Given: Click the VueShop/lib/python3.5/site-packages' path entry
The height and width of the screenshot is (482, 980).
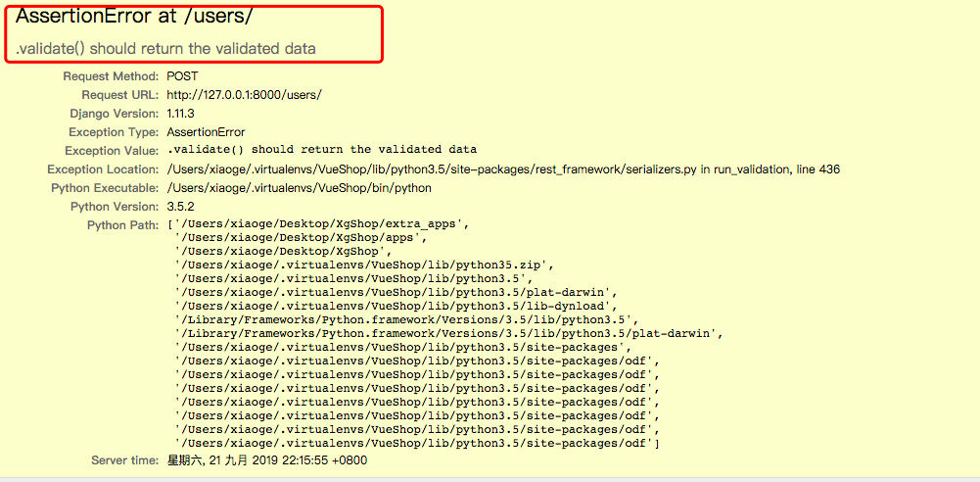Looking at the screenshot, I should (403, 348).
